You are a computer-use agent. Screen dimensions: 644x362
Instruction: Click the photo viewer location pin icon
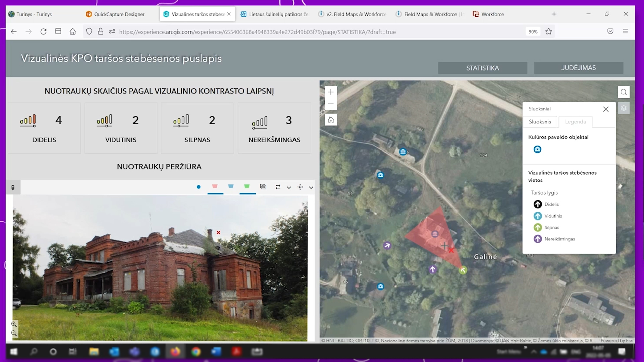tap(13, 188)
